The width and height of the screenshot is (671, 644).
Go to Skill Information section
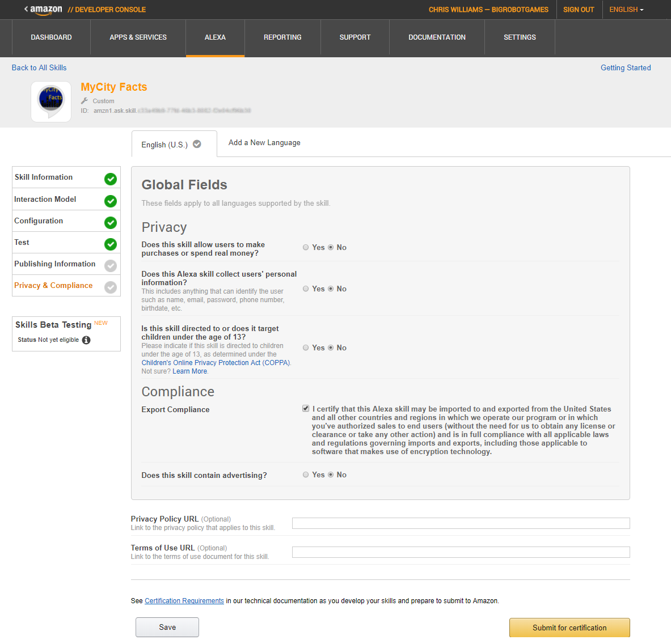click(66, 177)
